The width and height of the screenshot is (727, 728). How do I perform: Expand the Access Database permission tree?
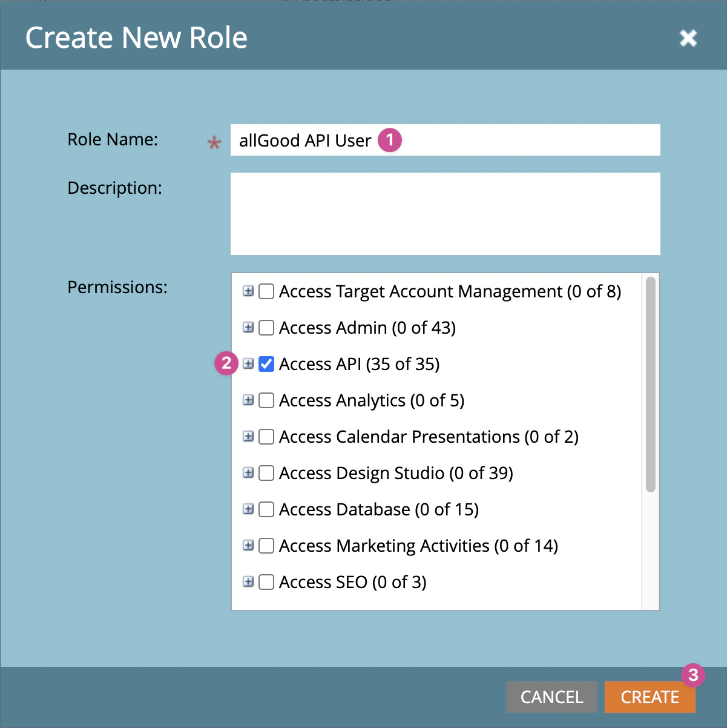coord(249,509)
